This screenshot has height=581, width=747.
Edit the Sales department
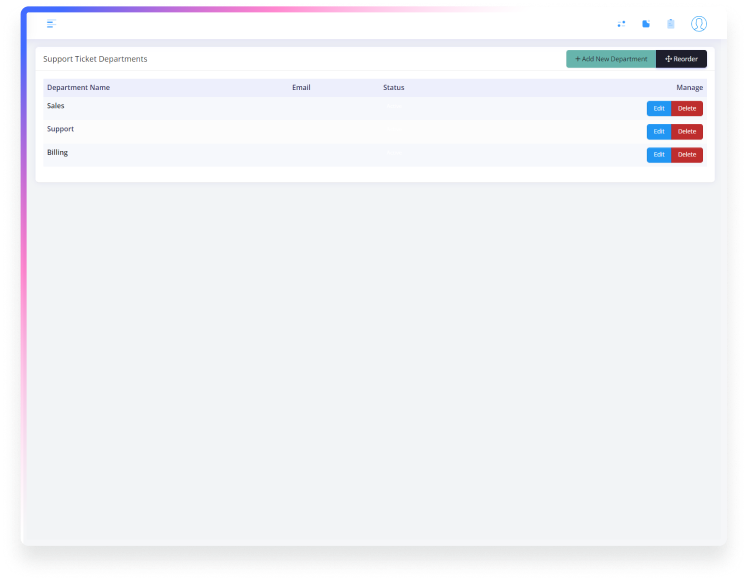[x=659, y=108]
